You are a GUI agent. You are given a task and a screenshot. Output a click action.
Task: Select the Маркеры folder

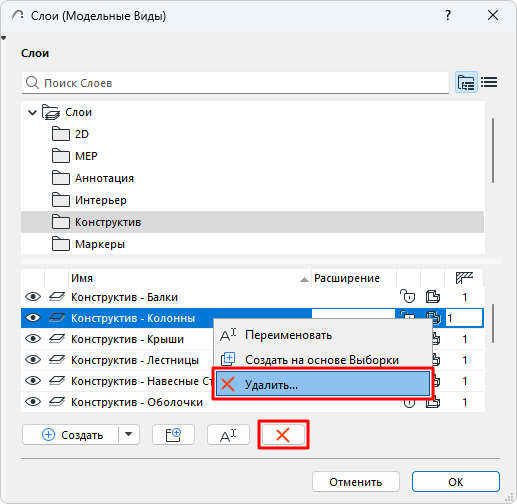pyautogui.click(x=252, y=244)
